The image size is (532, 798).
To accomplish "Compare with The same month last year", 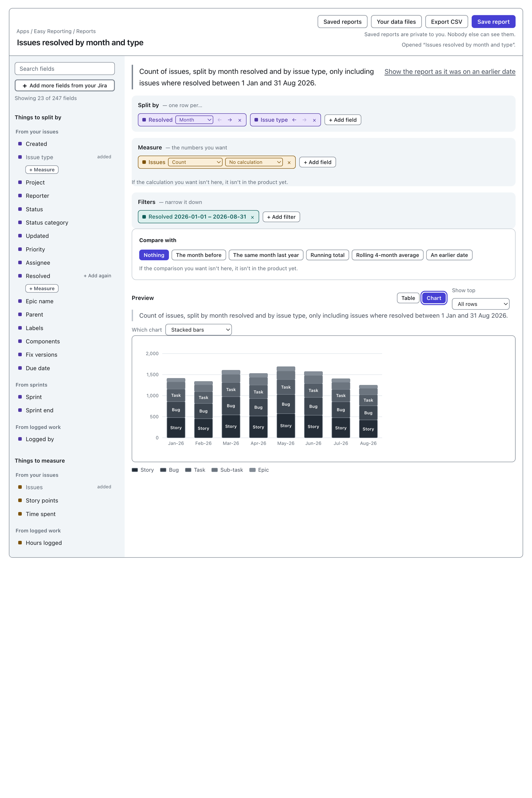I will click(266, 255).
